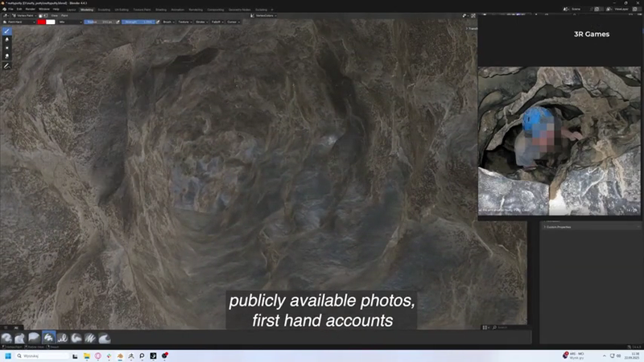Open the Mix blend mode dropdown
The width and height of the screenshot is (644, 362).
pos(68,22)
